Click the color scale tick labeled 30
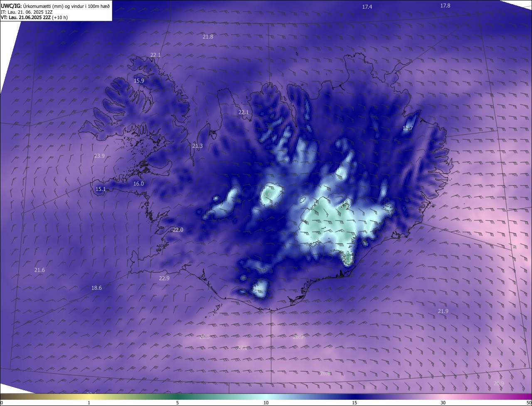The height and width of the screenshot is (406, 532). tap(443, 403)
